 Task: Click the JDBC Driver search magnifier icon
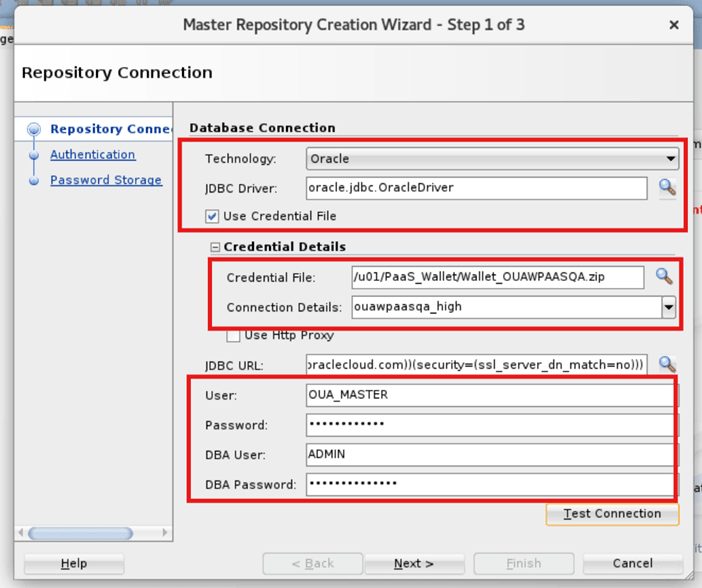tap(667, 188)
